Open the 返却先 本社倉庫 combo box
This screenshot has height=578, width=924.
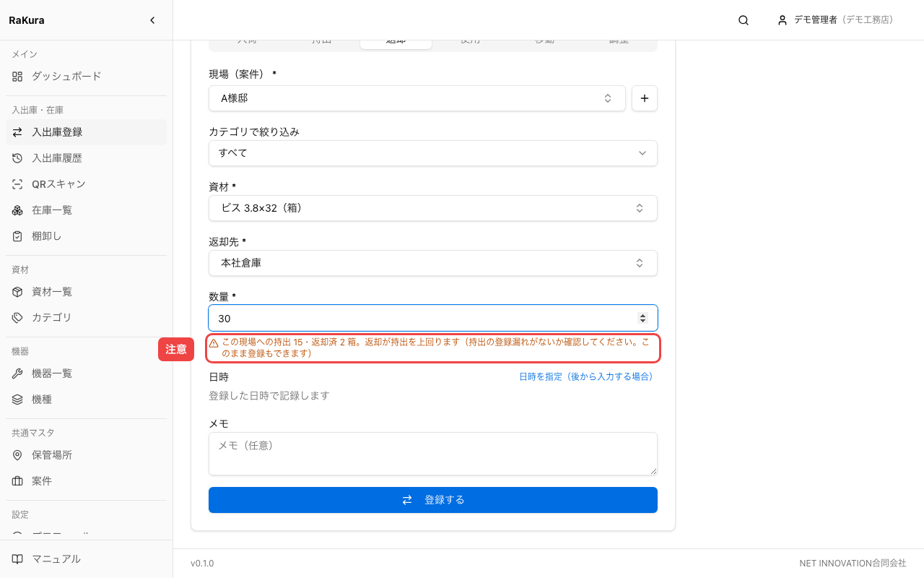tap(433, 263)
